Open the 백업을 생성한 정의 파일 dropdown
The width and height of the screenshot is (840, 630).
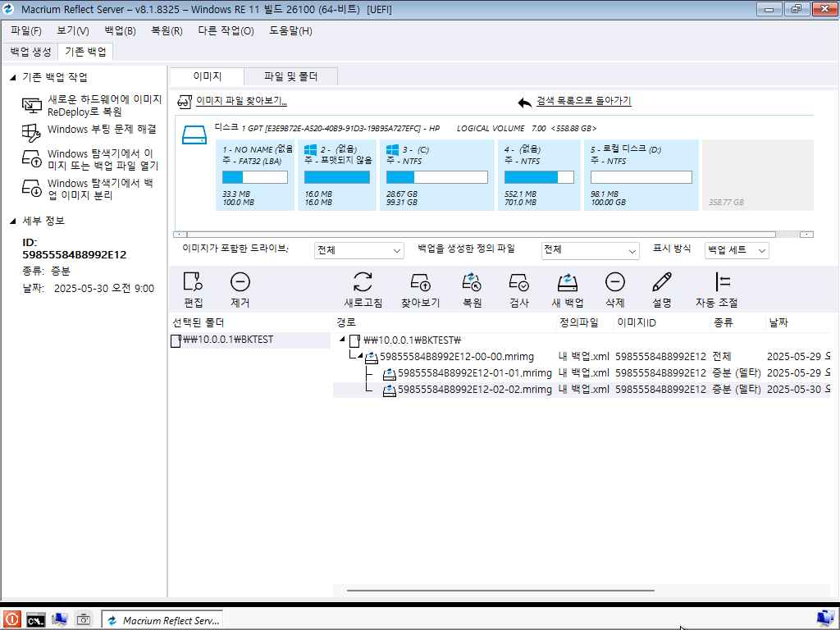click(590, 250)
